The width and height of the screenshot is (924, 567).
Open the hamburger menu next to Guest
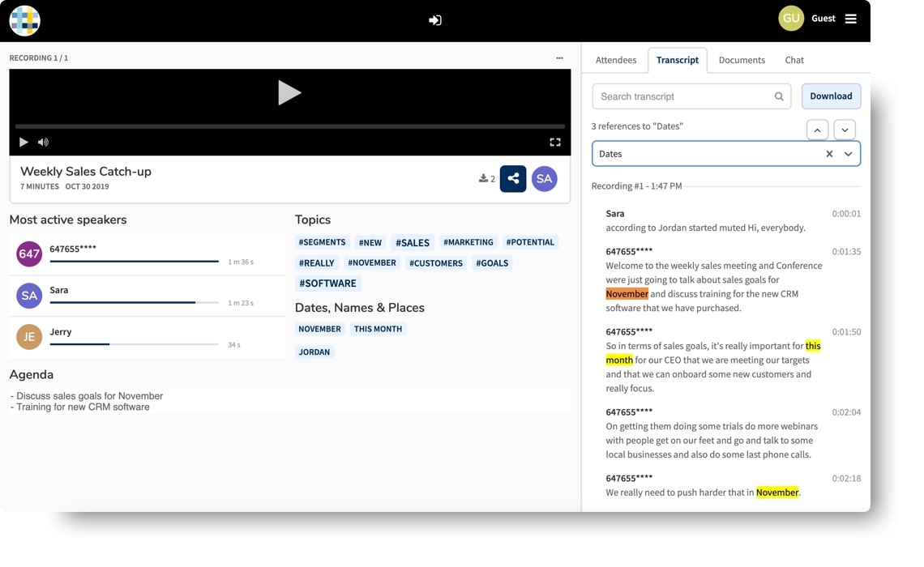point(850,19)
